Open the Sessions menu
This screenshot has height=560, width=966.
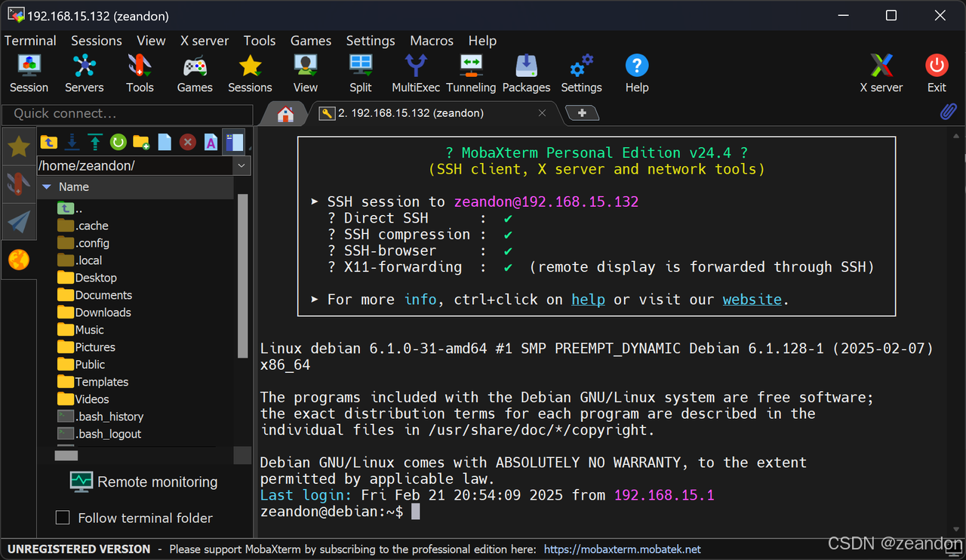click(x=97, y=41)
